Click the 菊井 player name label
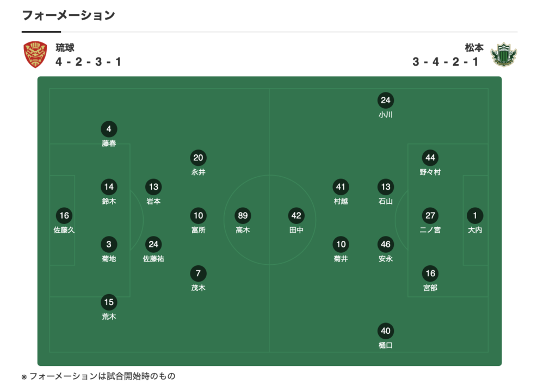544x392 pixels. [x=341, y=259]
